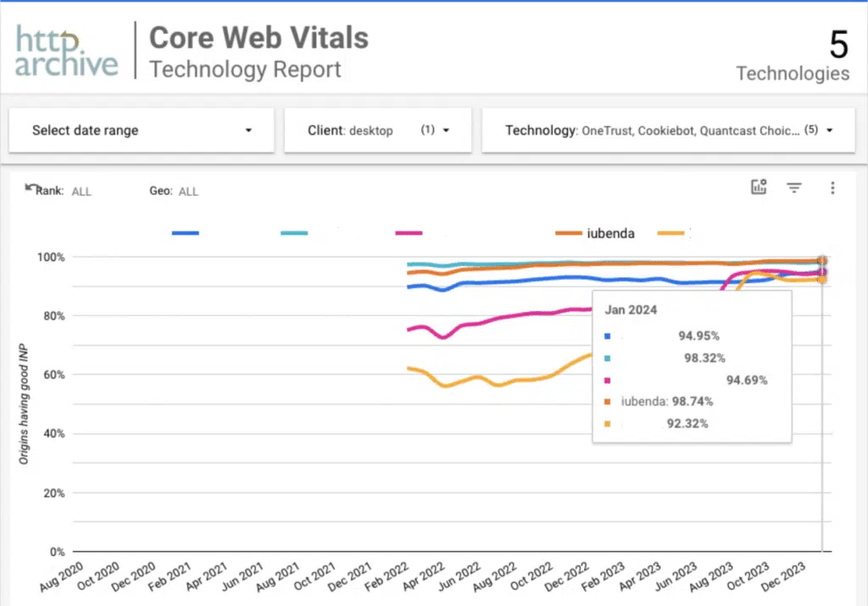Screen dimensions: 868x606
Task: Toggle the yellow legend series line
Action: tap(671, 233)
